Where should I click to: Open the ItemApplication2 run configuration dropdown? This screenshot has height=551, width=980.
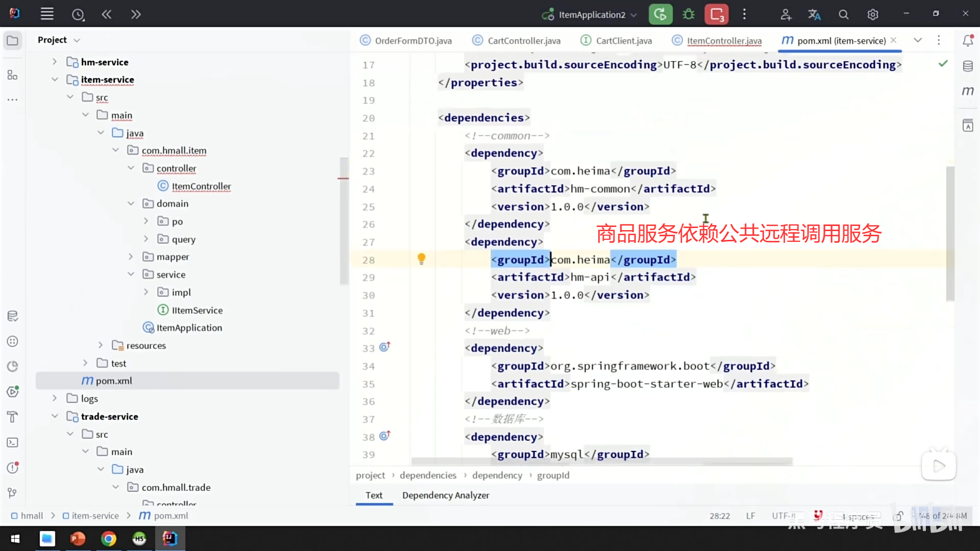[592, 15]
